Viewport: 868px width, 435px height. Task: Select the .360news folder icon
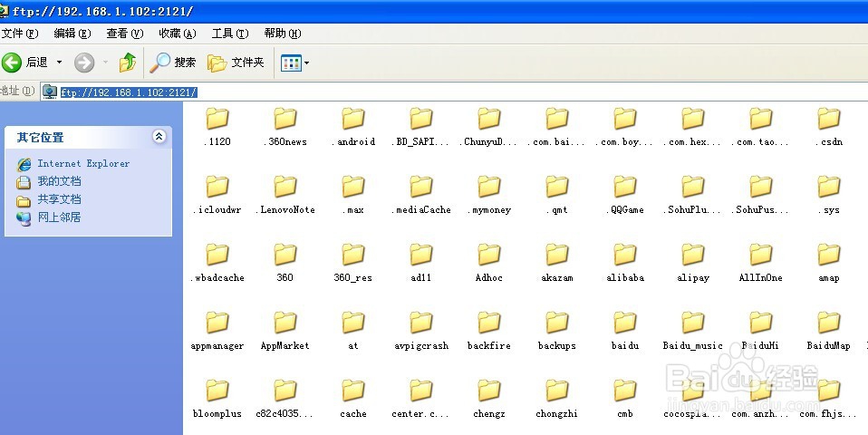(285, 119)
